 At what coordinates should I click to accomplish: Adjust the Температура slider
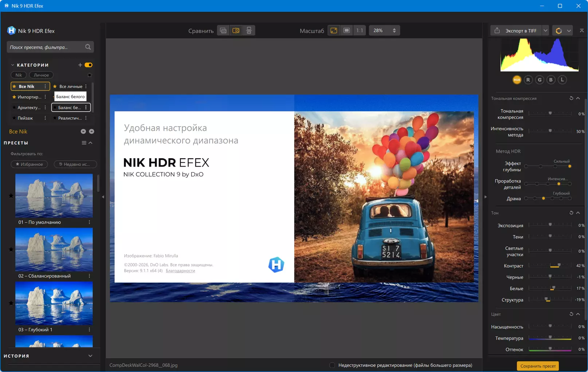(x=550, y=338)
